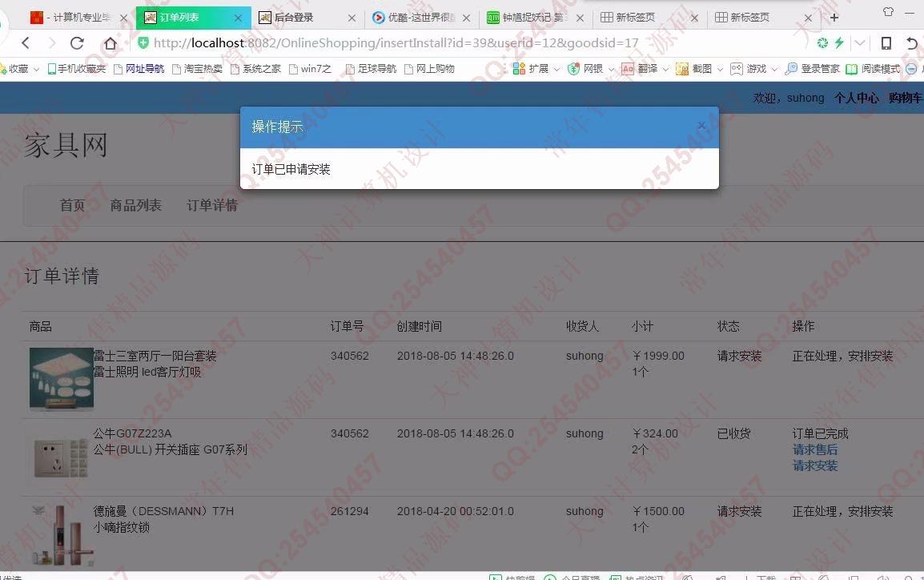Image resolution: width=924 pixels, height=580 pixels.
Task: Reload the page with the refresh icon
Action: [77, 43]
